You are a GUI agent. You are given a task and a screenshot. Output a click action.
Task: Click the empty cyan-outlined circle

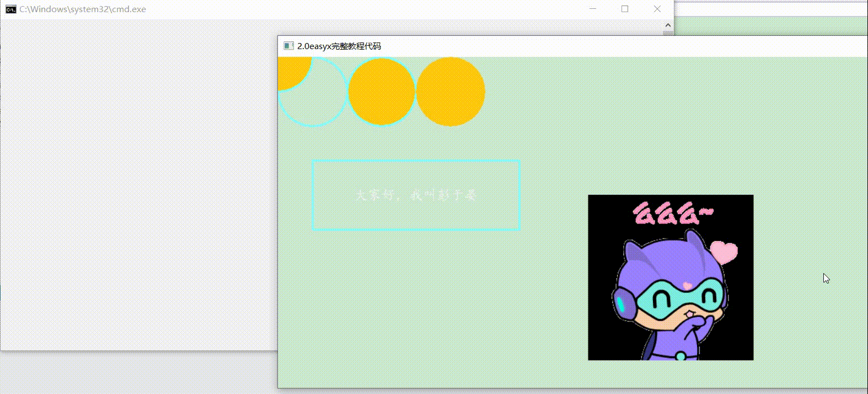click(313, 92)
